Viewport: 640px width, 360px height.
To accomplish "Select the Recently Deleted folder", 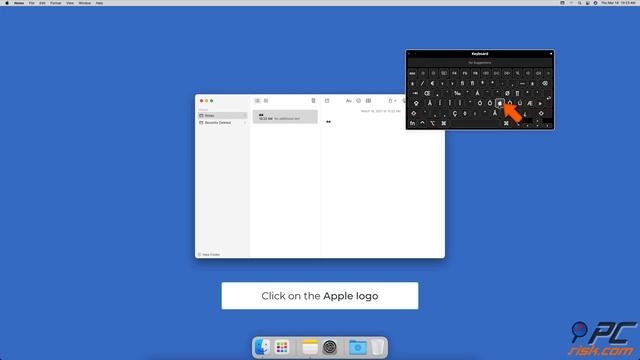I will [222, 122].
